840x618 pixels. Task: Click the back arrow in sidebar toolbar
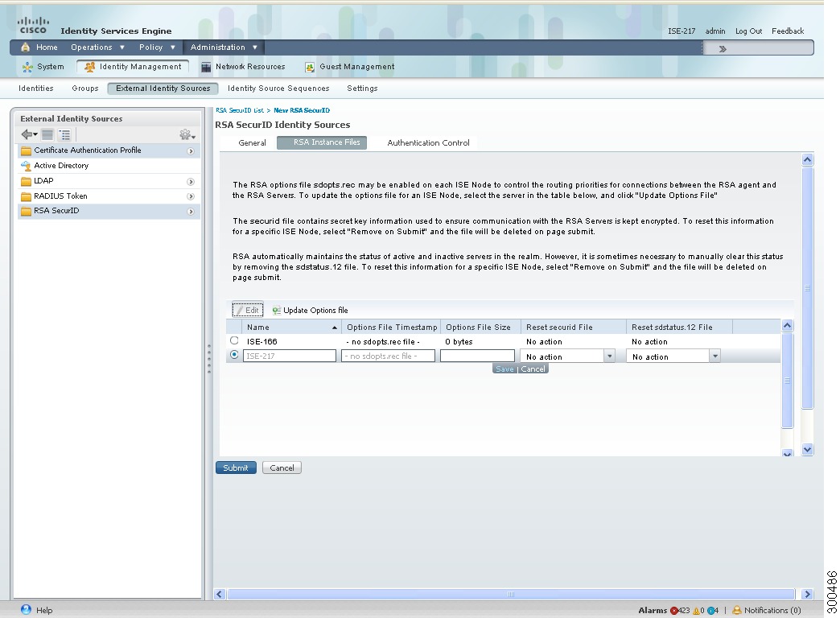pos(29,134)
